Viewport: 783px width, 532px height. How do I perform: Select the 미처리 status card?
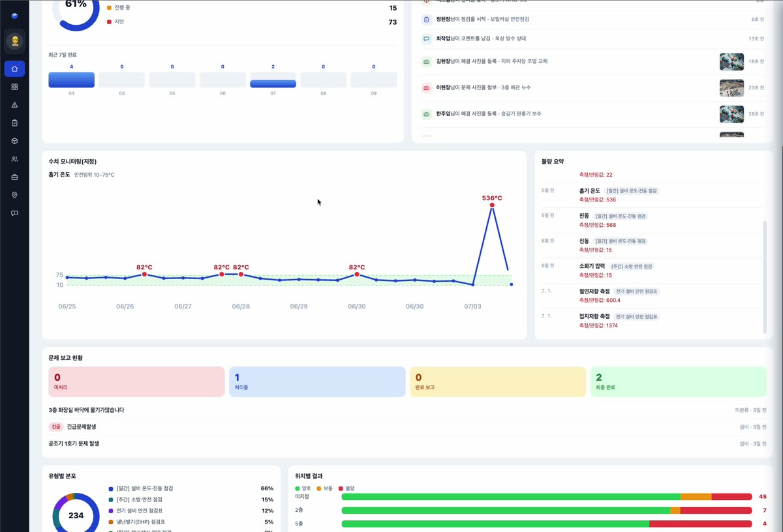(x=136, y=381)
